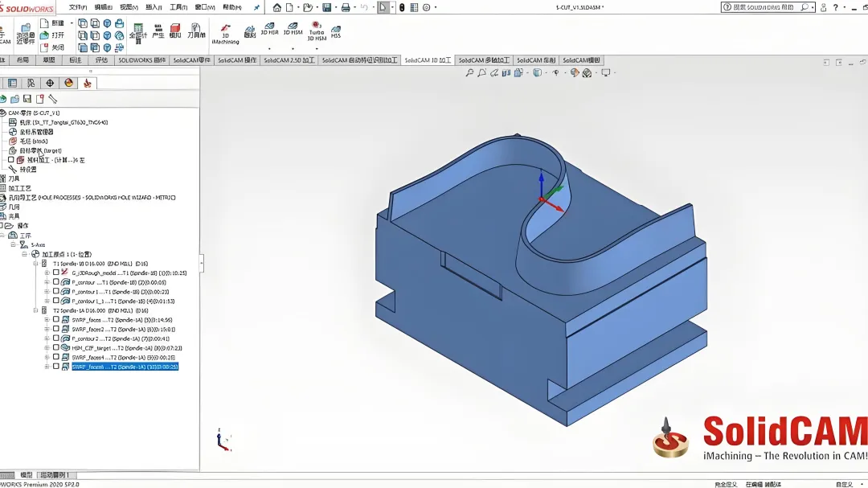Click the Zoom to Fit icon
Screen dimensions: 868x488
pos(470,72)
